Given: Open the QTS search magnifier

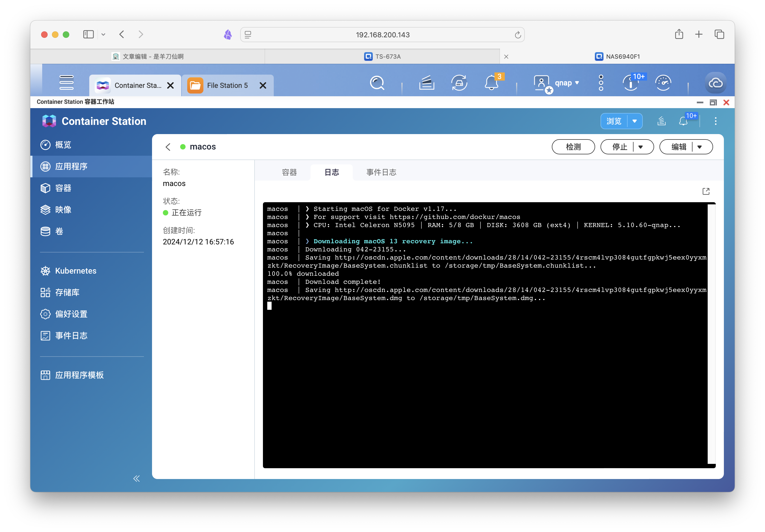Looking at the screenshot, I should tap(377, 82).
